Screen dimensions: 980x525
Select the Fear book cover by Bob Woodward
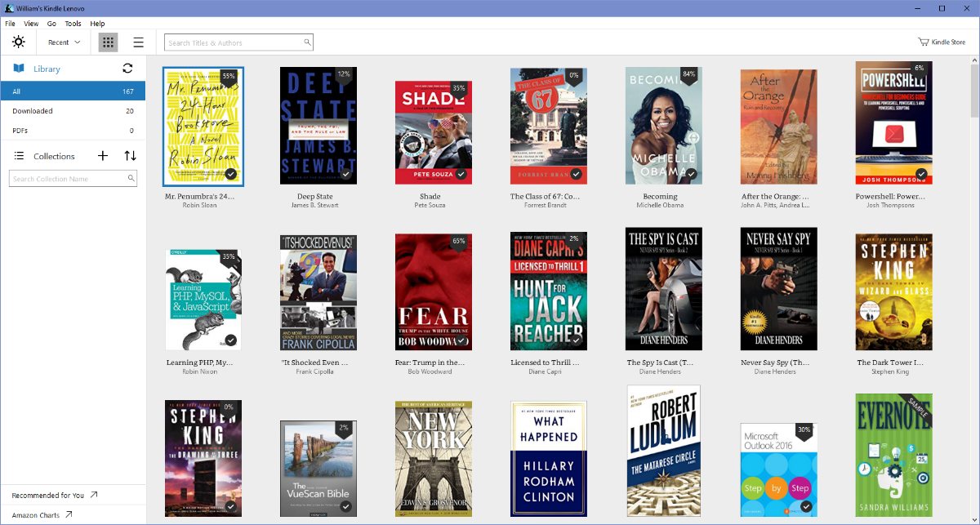[434, 292]
